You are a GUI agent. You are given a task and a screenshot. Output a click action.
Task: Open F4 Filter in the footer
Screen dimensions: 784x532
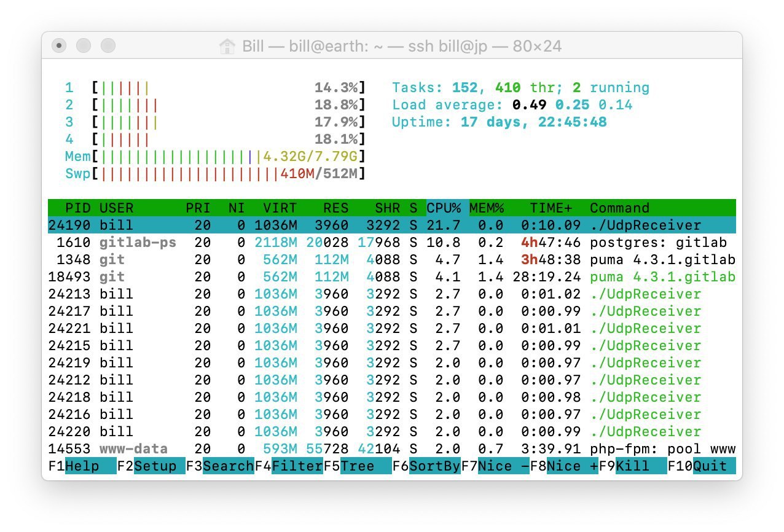[x=289, y=466]
